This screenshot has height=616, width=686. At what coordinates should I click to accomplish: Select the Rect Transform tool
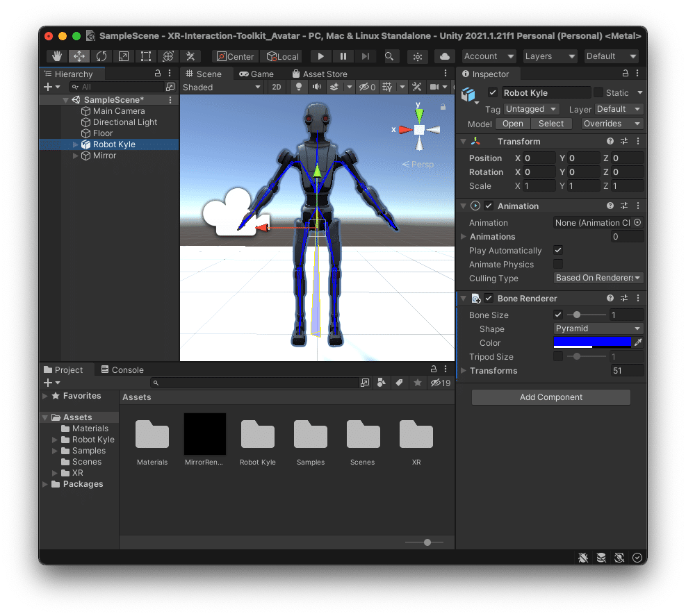(x=145, y=56)
